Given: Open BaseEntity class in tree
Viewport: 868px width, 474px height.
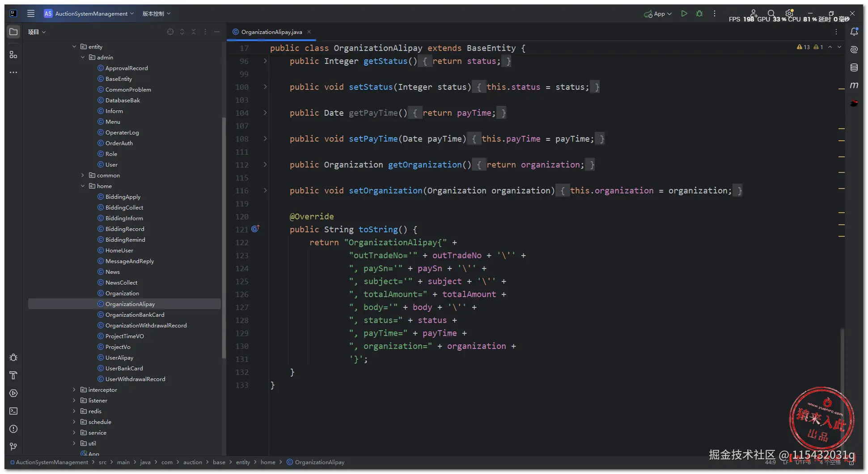Looking at the screenshot, I should 119,79.
